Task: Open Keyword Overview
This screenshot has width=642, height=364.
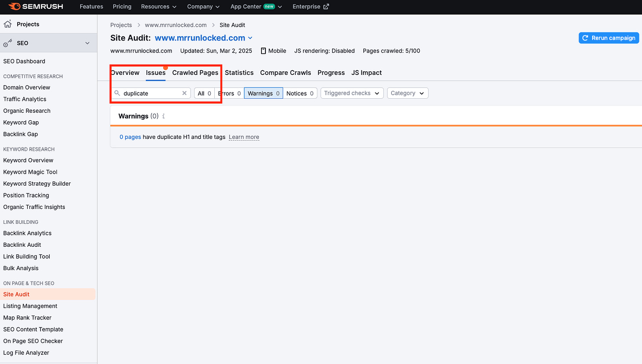Action: point(28,160)
